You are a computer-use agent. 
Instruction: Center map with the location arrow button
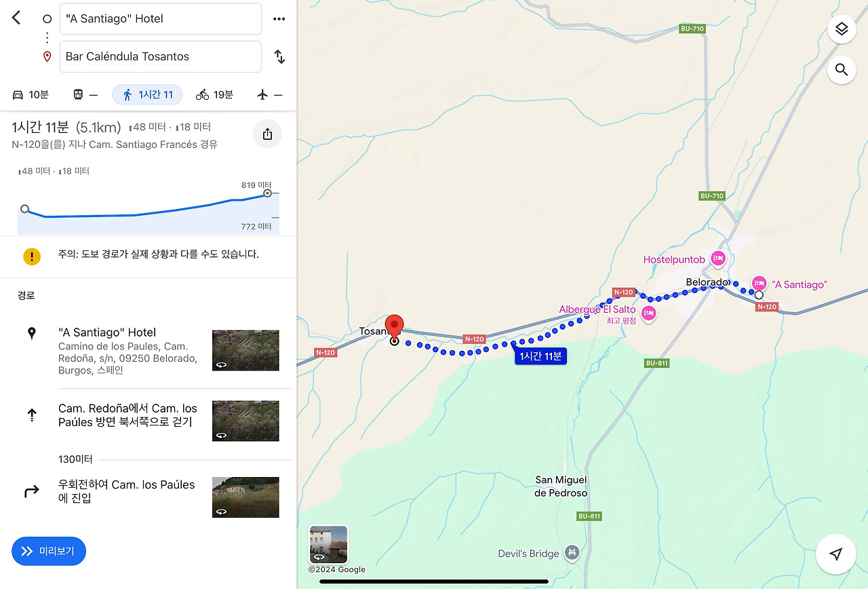click(x=836, y=554)
